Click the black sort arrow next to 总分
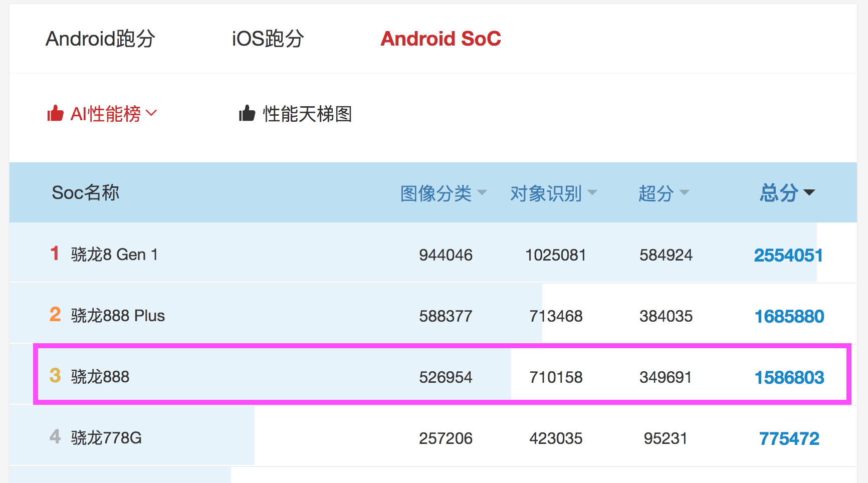Screen dimensions: 868x483 809,192
